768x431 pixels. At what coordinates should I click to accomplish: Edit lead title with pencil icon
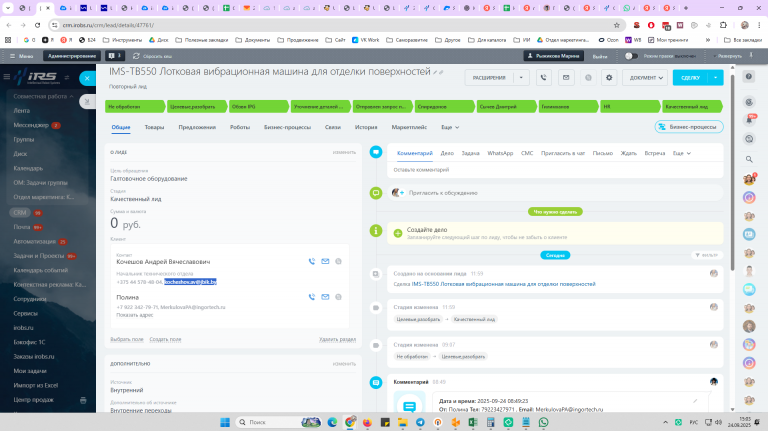coord(435,72)
